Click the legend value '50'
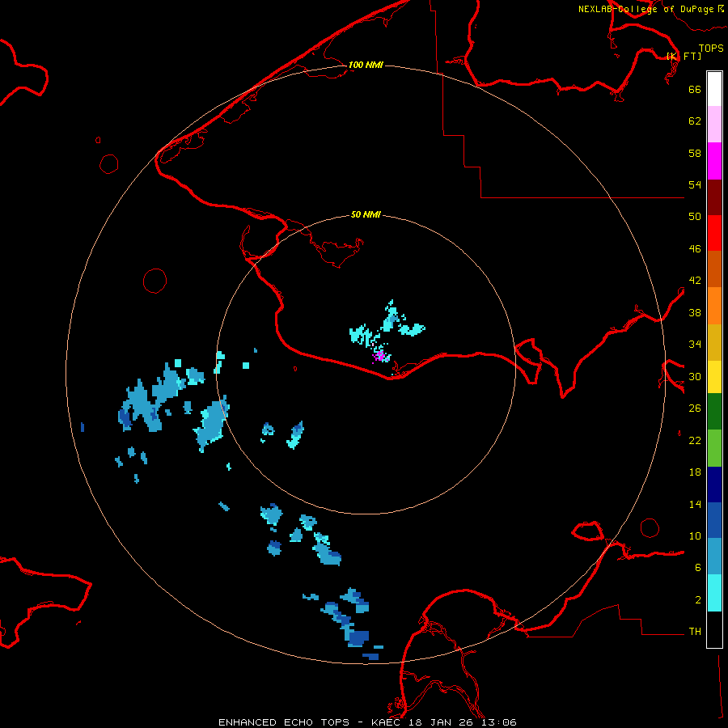This screenshot has height=728, width=728. 695,217
